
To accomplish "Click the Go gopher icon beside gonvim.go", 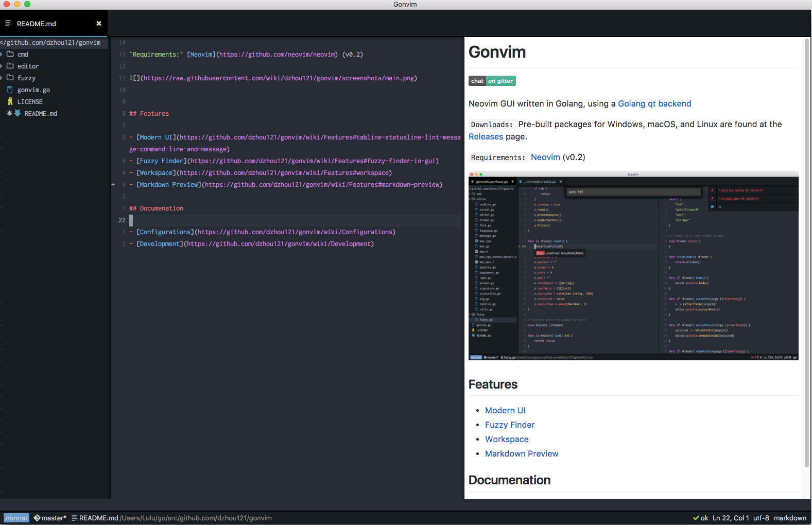I will (x=10, y=90).
